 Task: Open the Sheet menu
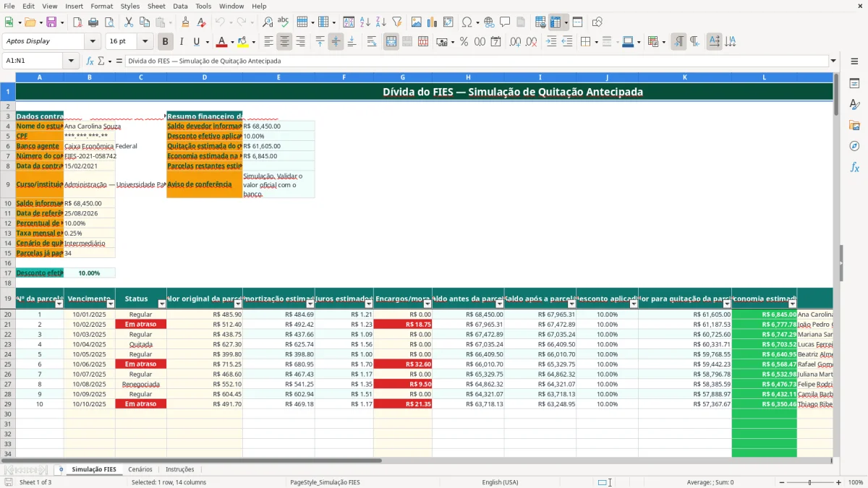(x=156, y=6)
